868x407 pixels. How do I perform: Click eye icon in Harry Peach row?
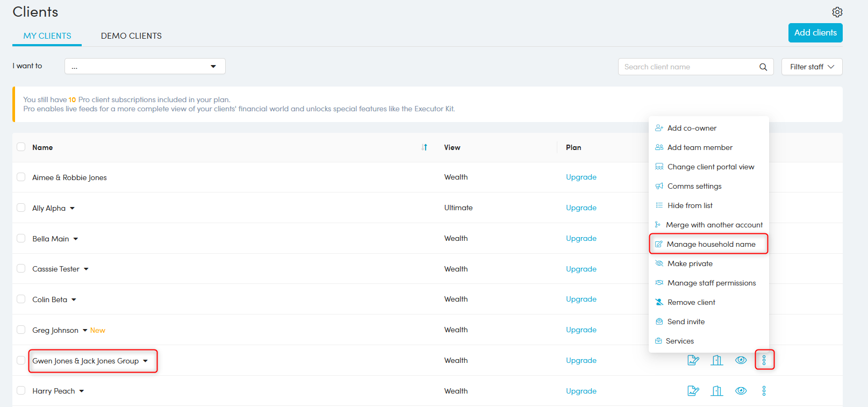pos(741,391)
